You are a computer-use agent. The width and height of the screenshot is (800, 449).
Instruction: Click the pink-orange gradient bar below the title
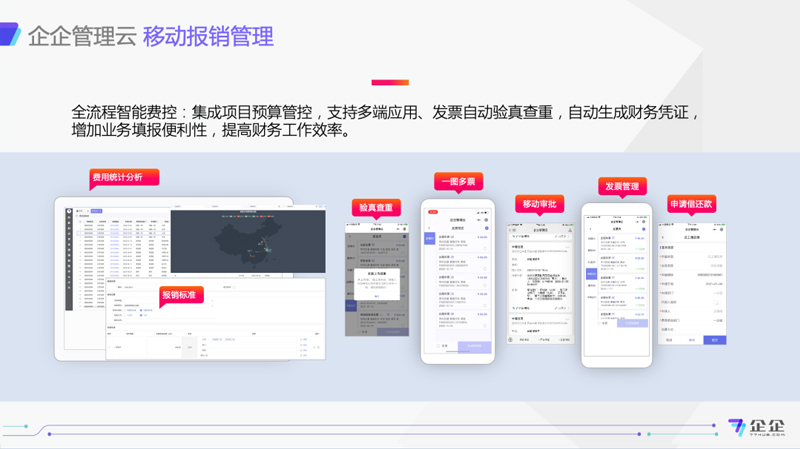tap(390, 82)
